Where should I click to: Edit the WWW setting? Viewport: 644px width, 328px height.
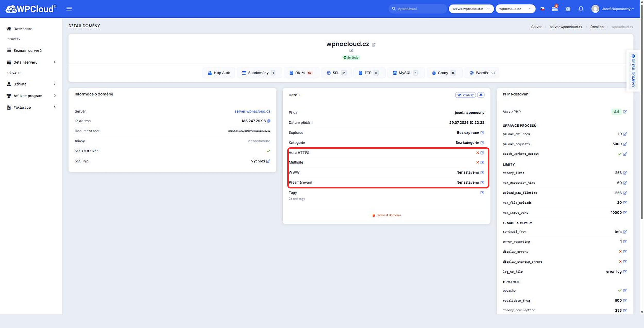coord(482,172)
